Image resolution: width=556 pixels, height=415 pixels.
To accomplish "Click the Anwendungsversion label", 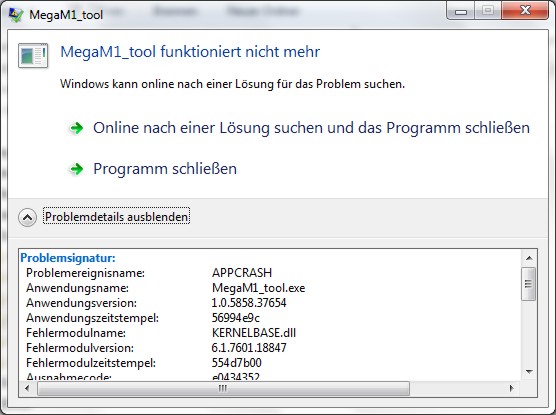I will (81, 303).
